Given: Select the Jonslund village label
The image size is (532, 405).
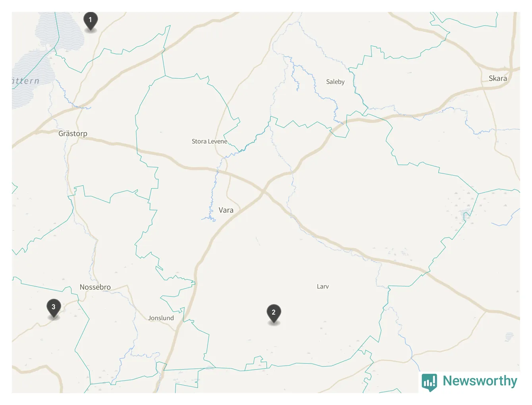Looking at the screenshot, I should (161, 318).
